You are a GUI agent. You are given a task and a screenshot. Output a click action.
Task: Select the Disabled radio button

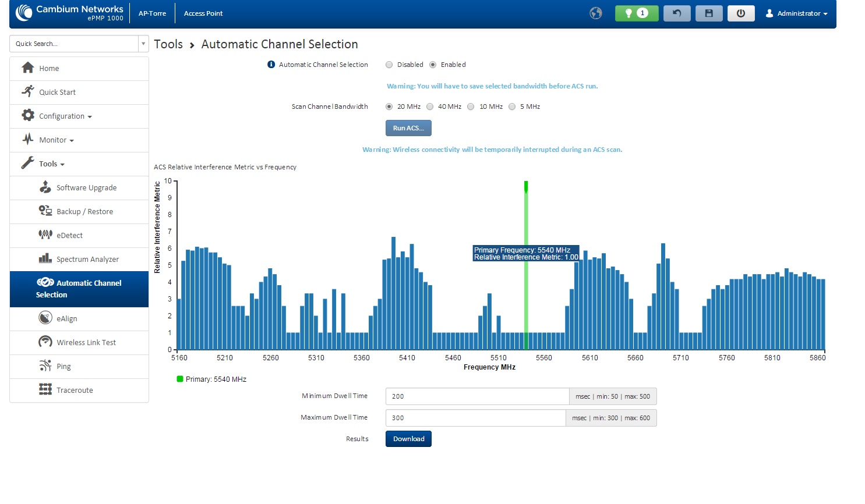[x=389, y=65]
